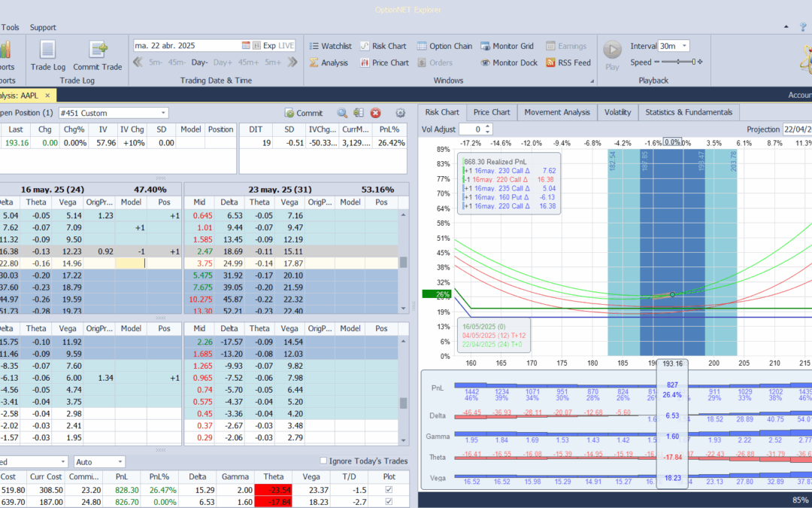Step forward one day with Day+
This screenshot has width=812, height=508.
coord(223,62)
